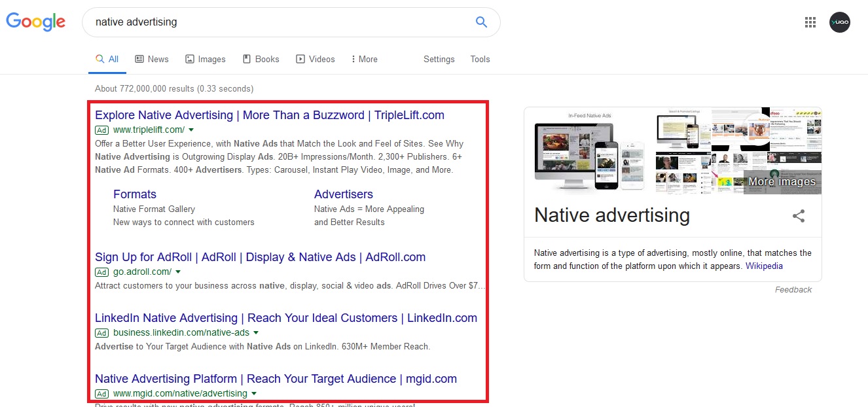Click the Feedback link under knowledge panel

coord(793,290)
